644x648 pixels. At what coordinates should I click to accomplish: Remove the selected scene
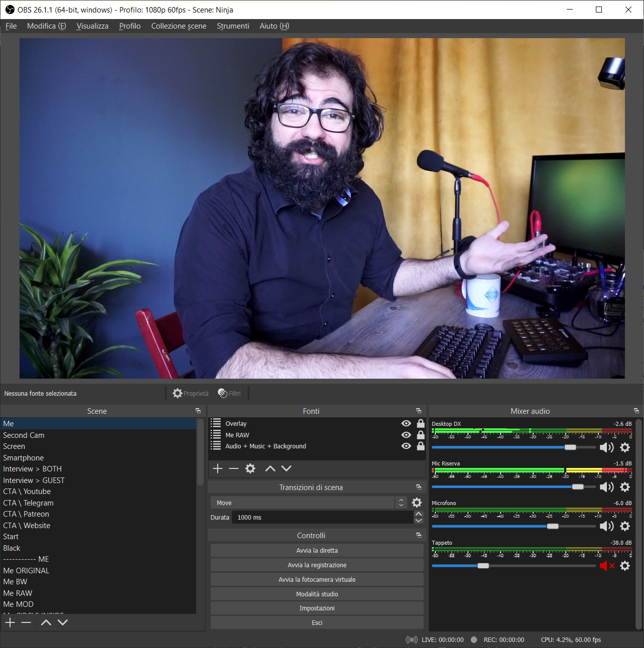[x=26, y=622]
